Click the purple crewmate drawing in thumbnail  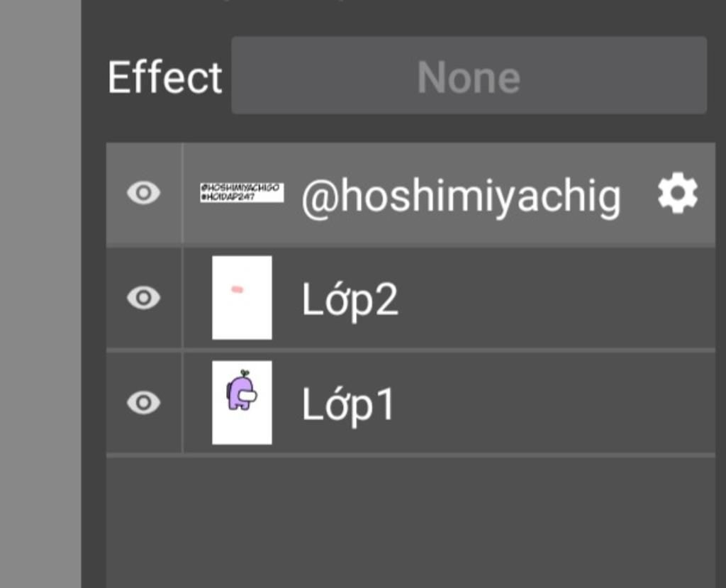(x=242, y=390)
